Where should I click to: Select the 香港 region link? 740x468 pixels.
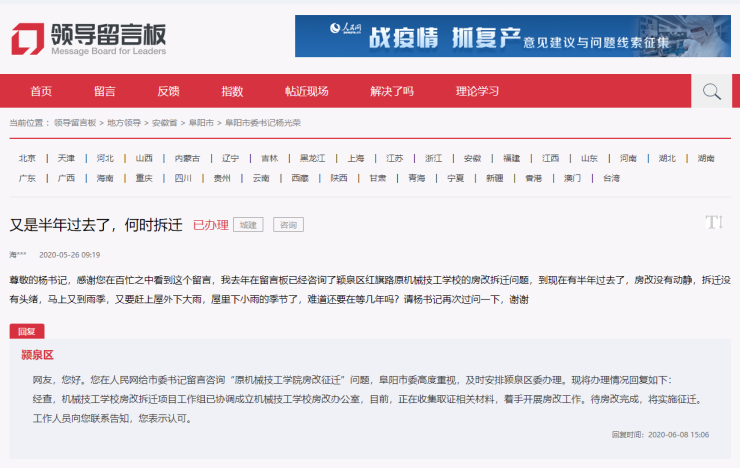click(x=533, y=178)
